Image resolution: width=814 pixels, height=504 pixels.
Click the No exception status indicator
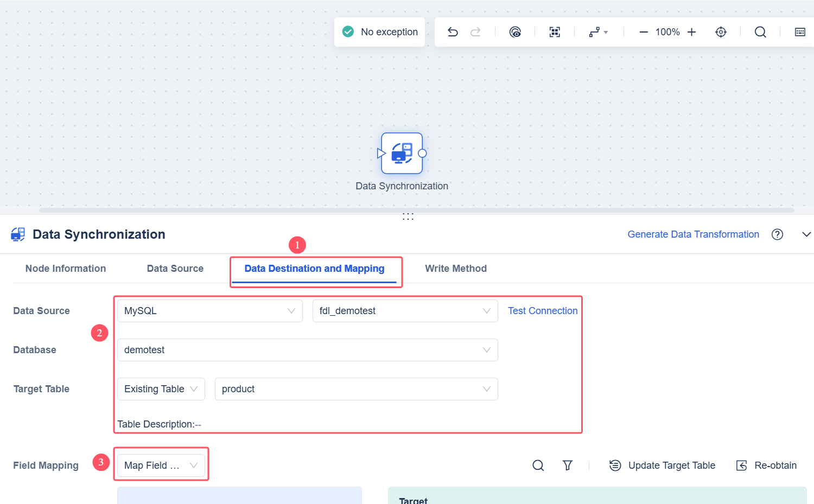coord(380,32)
